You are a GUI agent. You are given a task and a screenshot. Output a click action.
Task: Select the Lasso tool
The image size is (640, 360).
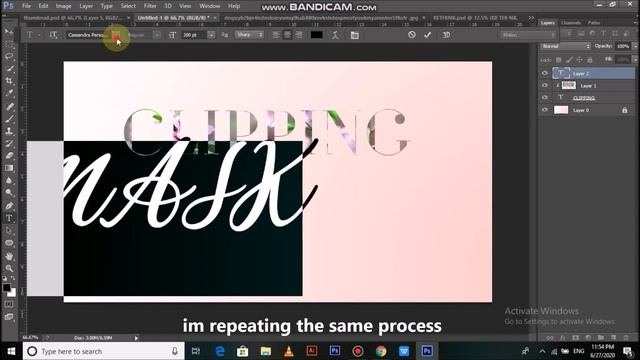pos(9,56)
